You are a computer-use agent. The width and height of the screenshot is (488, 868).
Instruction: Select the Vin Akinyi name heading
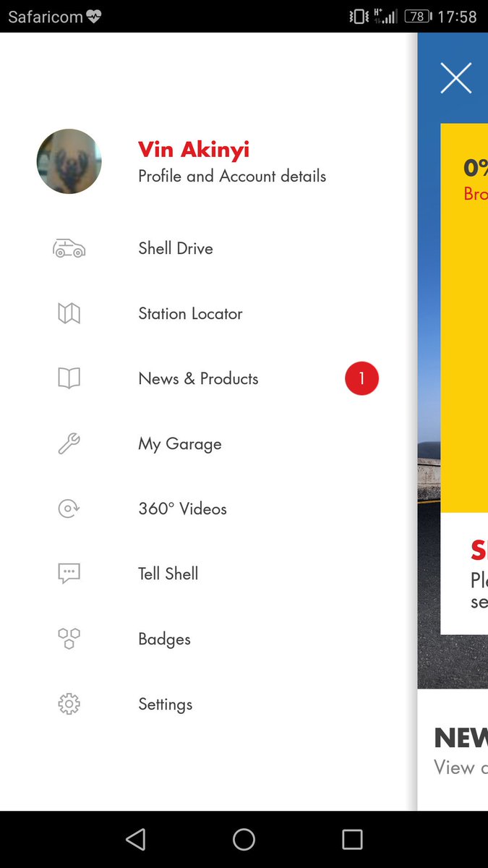click(x=194, y=150)
